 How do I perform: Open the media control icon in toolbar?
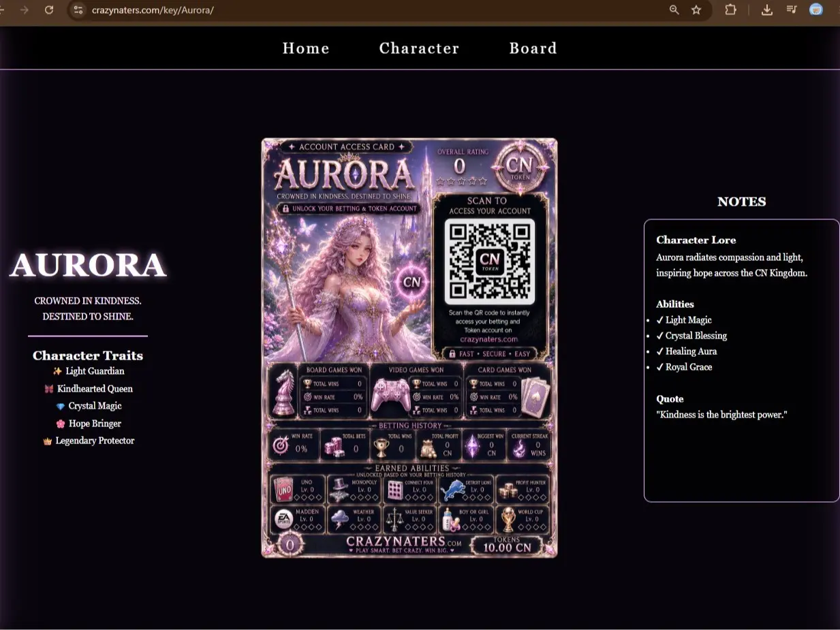[x=792, y=10]
